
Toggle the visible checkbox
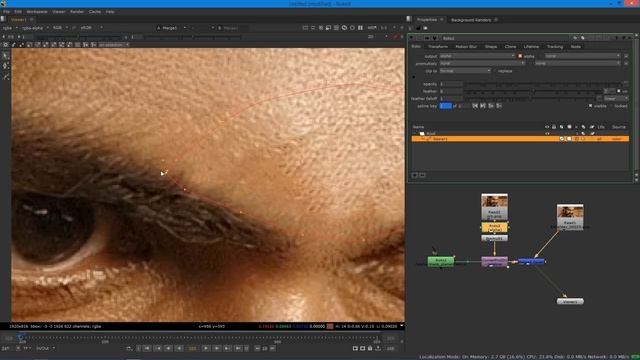coord(590,106)
